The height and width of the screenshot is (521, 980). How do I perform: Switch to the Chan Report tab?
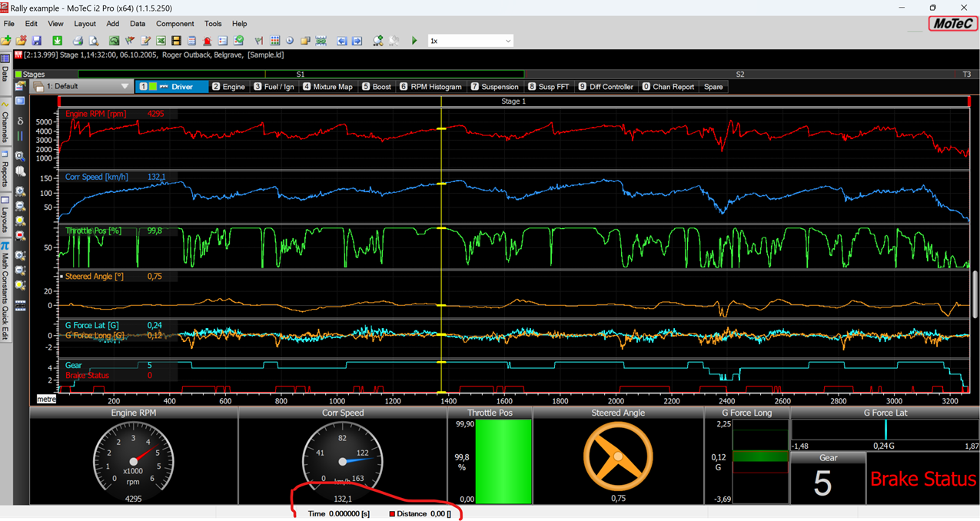[668, 87]
